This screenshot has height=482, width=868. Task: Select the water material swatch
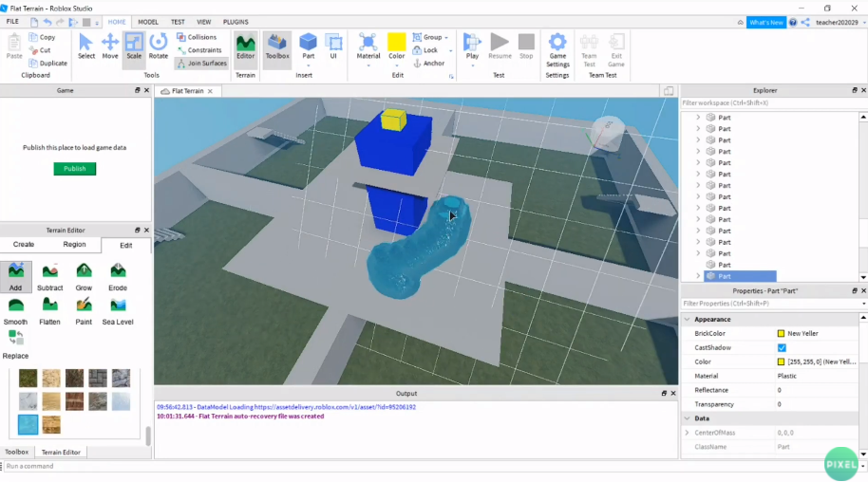click(28, 424)
